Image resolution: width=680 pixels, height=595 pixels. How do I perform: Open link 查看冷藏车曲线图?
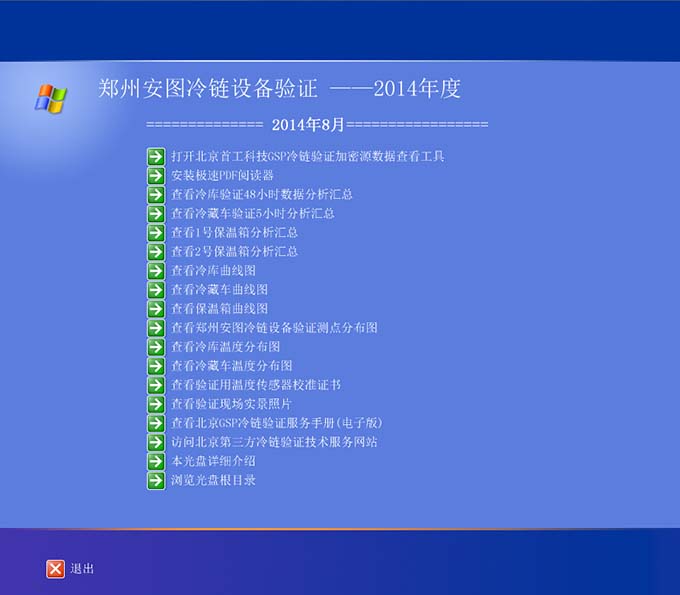[219, 290]
